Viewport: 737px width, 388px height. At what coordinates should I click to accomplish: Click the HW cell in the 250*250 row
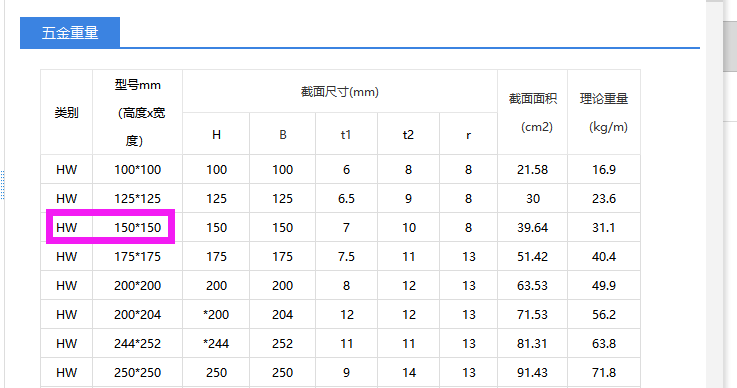[66, 372]
